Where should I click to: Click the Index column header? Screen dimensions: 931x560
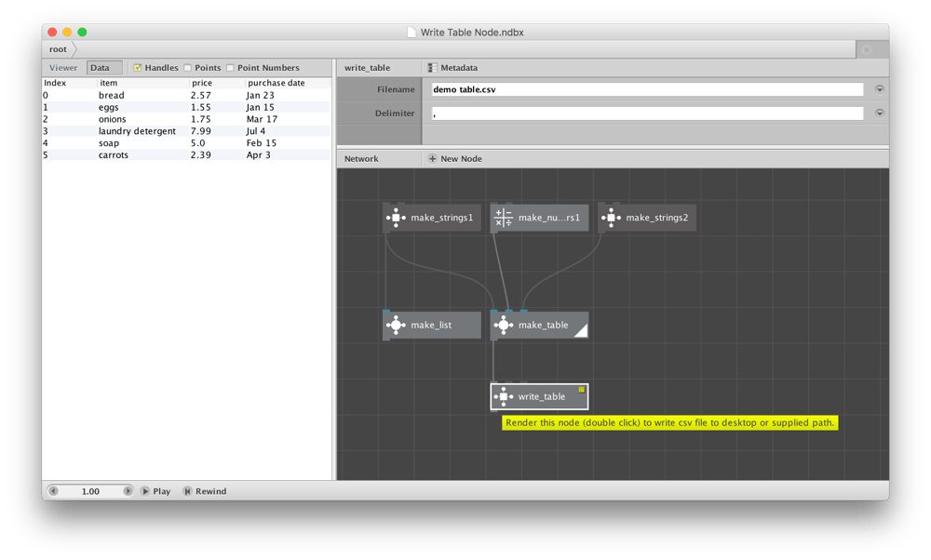pos(55,83)
